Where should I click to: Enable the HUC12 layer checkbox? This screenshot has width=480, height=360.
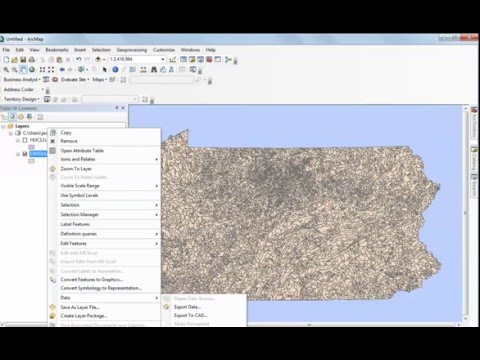(x=25, y=140)
